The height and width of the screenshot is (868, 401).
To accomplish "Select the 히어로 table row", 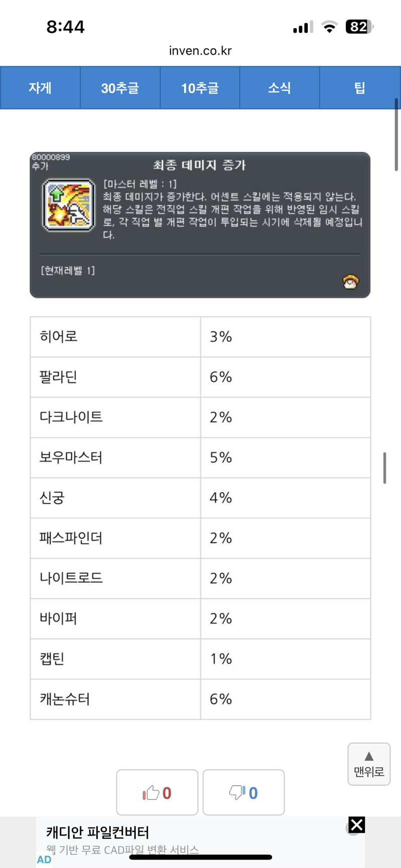I will pos(200,337).
